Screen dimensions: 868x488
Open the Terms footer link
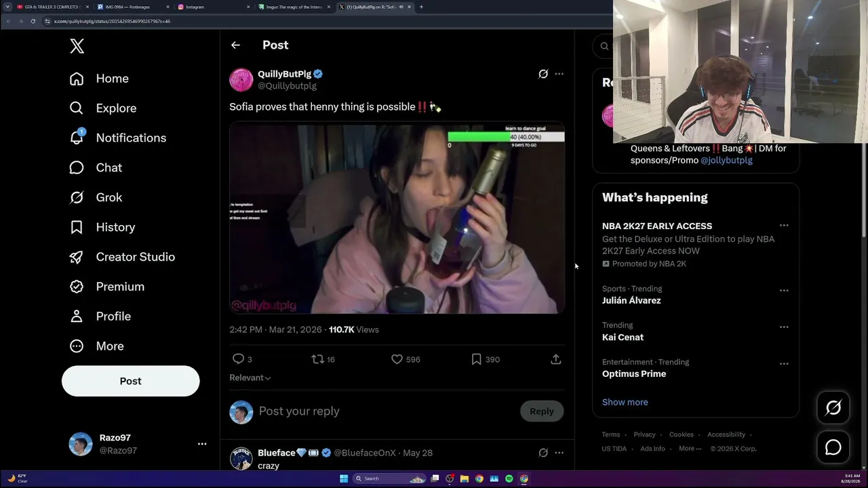(x=611, y=434)
